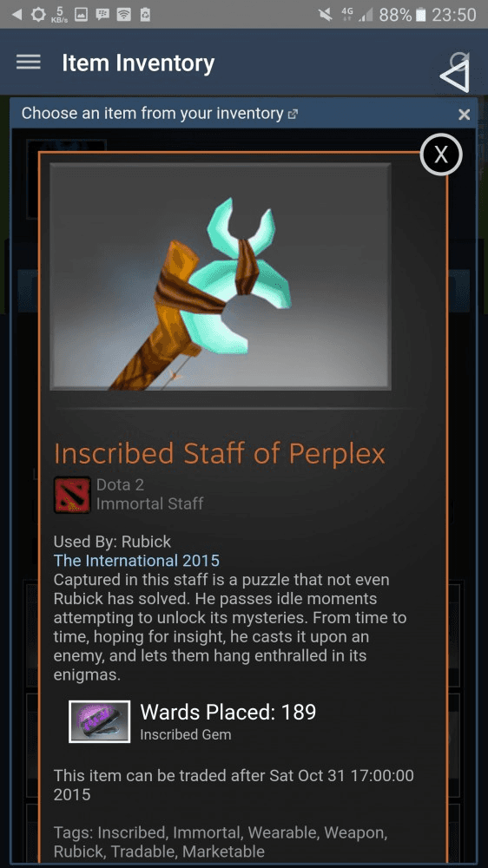Click the external link icon beside inventory prompt
488x868 pixels.
pos(293,114)
